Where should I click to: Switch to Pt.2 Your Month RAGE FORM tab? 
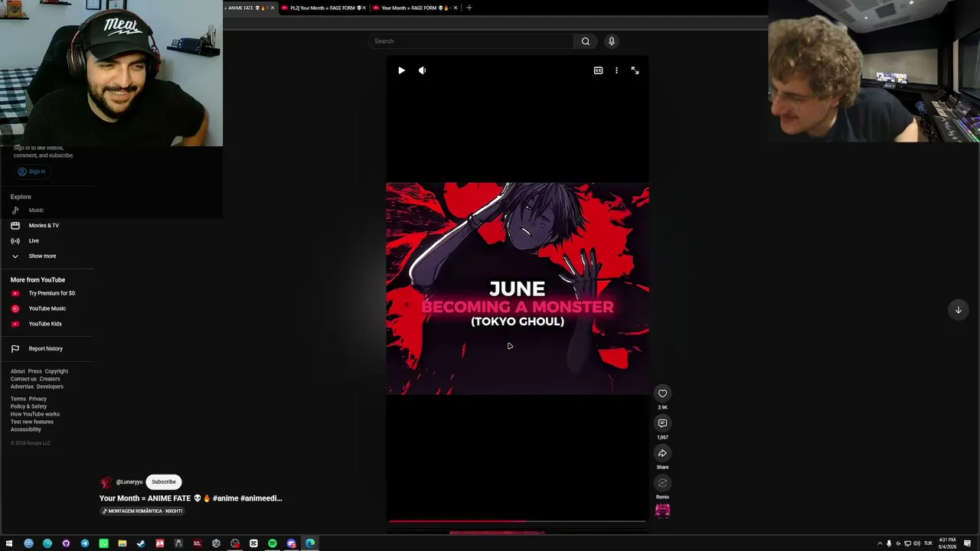click(x=325, y=8)
